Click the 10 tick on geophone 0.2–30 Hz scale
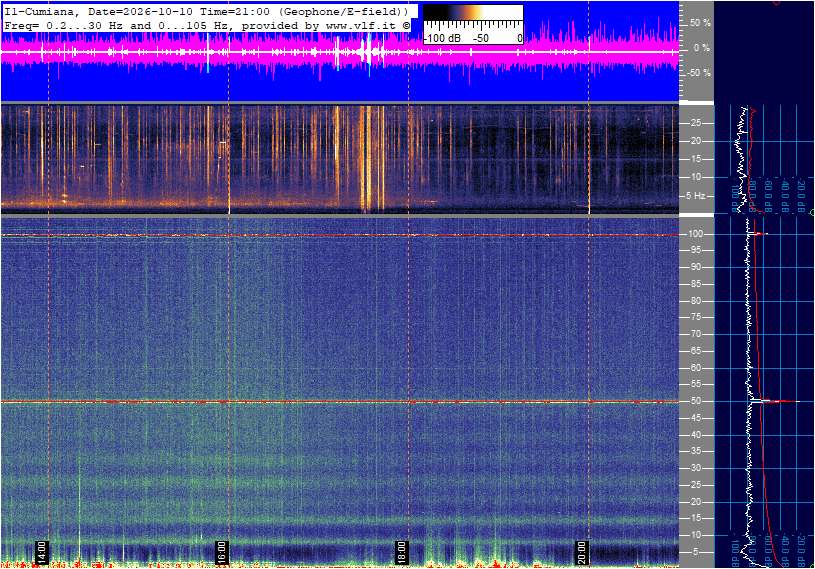The width and height of the screenshot is (815, 569). point(695,177)
